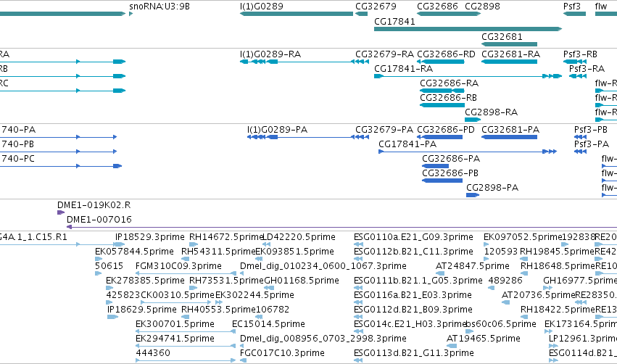Select the ESG0111b.B21.1_G05.3prime EST label
617x364 pixels.
418,281
